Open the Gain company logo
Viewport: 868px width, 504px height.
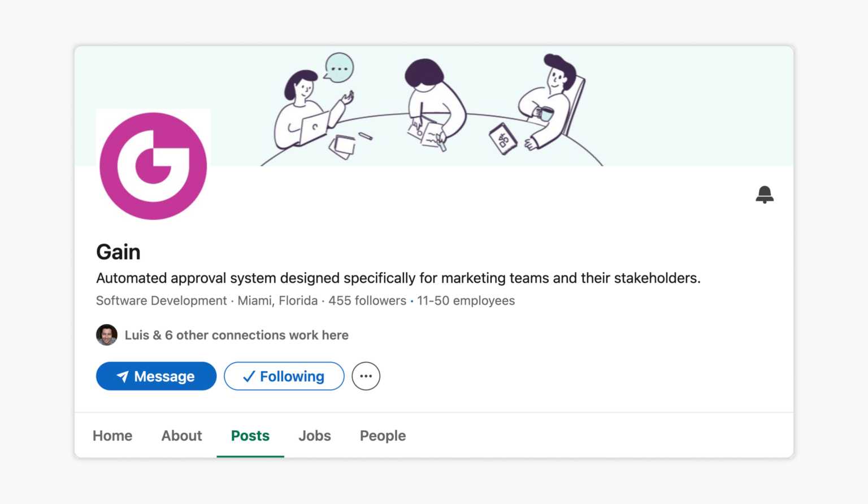[x=153, y=166]
